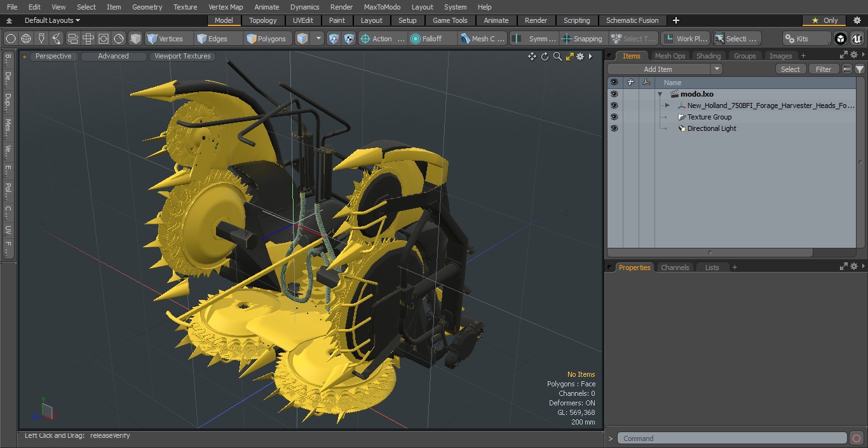Collapse the modo.lxo scene tree
The width and height of the screenshot is (868, 448).
(x=660, y=94)
